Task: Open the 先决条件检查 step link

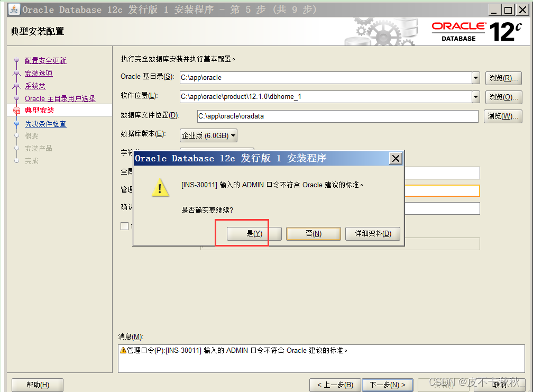Action: pos(45,124)
